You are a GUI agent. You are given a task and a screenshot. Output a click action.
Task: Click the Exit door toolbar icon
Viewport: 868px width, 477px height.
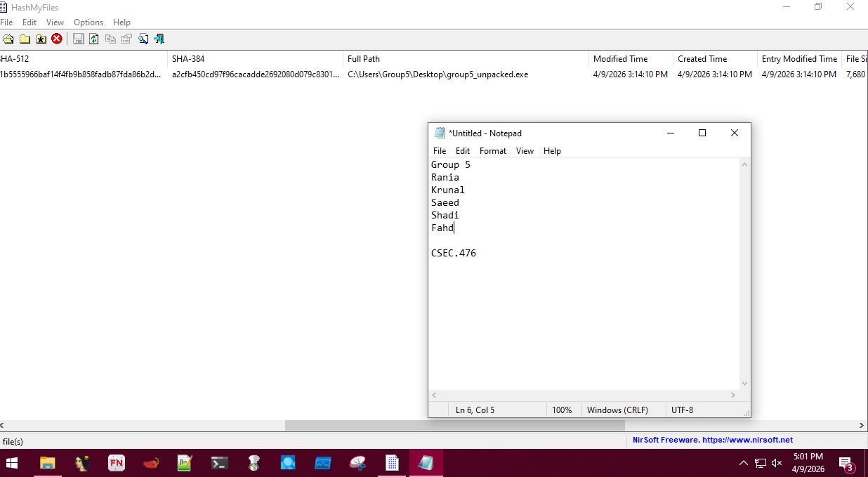159,39
